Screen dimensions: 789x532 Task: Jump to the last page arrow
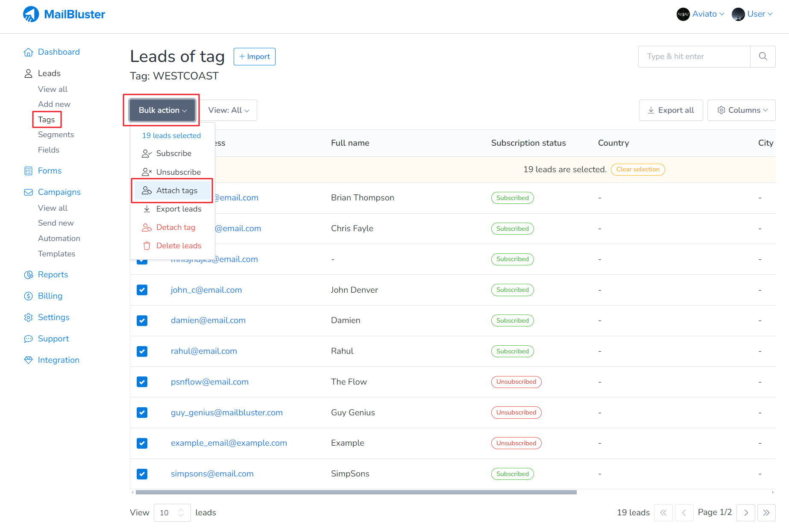click(x=766, y=513)
